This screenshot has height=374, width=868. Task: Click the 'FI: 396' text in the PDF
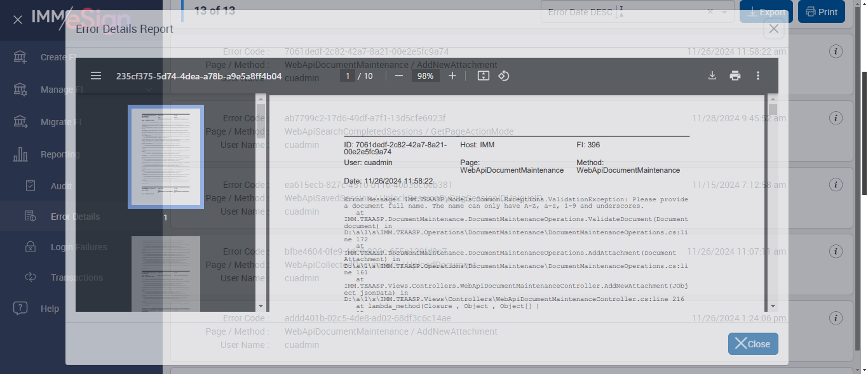point(588,145)
